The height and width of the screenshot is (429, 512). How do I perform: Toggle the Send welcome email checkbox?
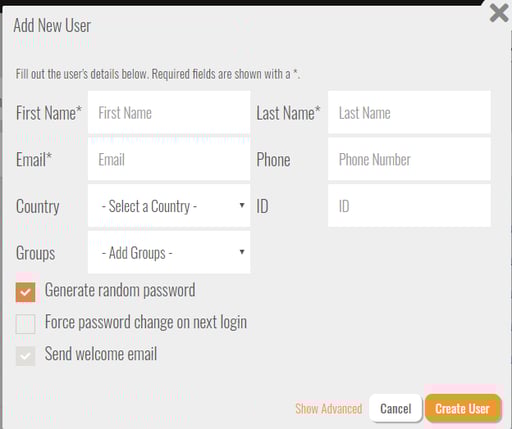pos(25,356)
